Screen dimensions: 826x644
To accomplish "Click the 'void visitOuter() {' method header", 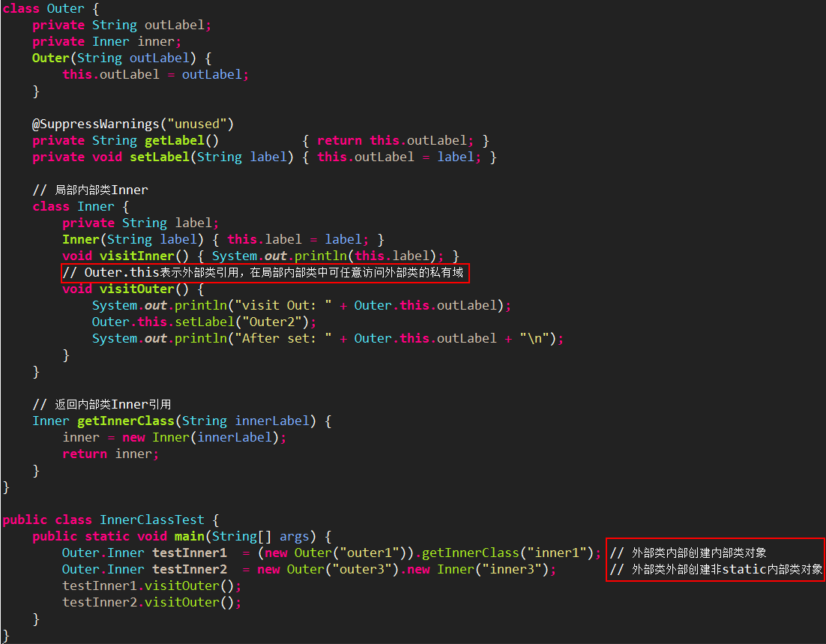I will (x=133, y=289).
